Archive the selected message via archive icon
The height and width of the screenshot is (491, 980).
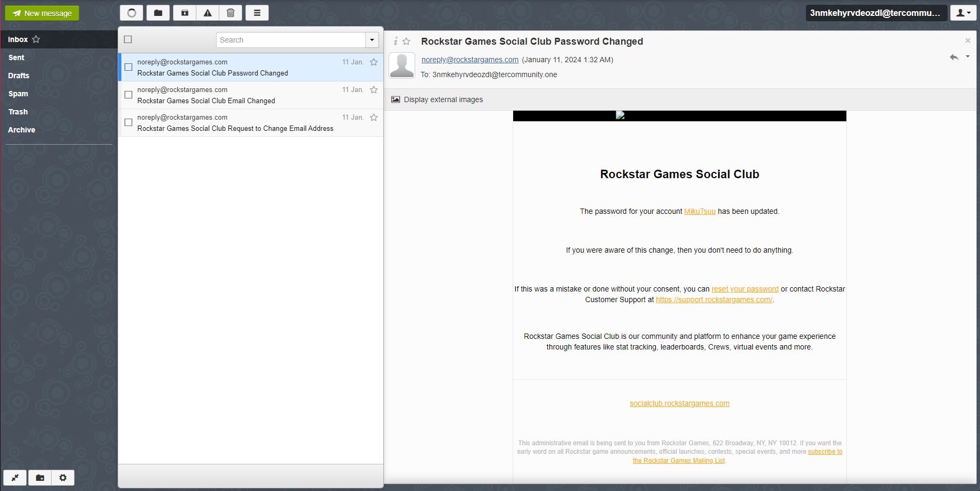(x=185, y=13)
